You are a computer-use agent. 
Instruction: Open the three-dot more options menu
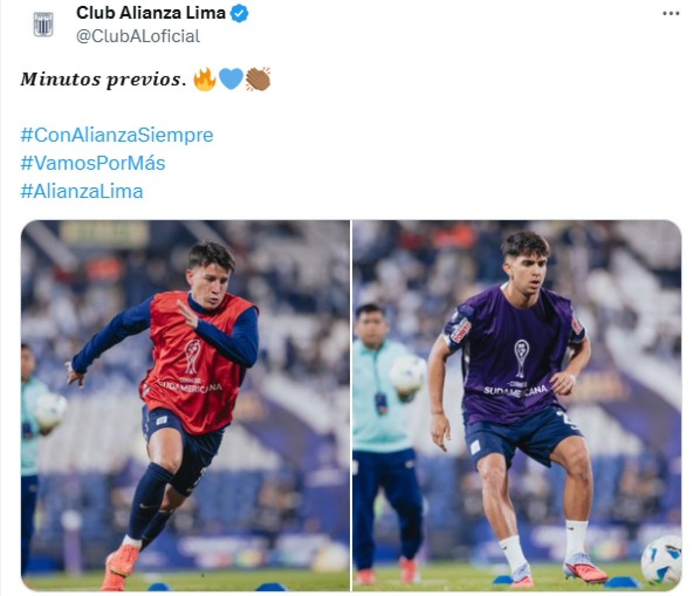671,13
